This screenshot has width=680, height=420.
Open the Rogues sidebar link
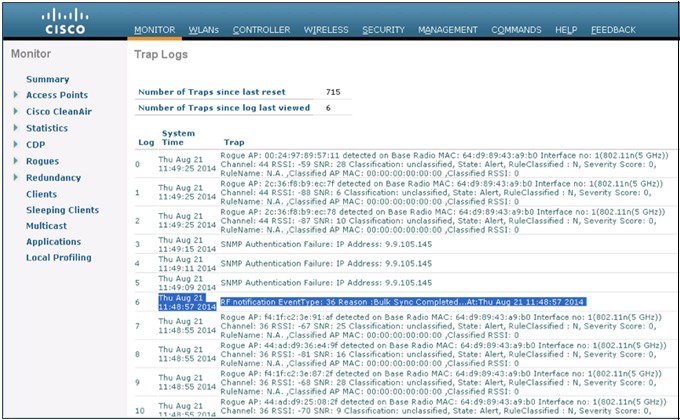pyautogui.click(x=42, y=161)
